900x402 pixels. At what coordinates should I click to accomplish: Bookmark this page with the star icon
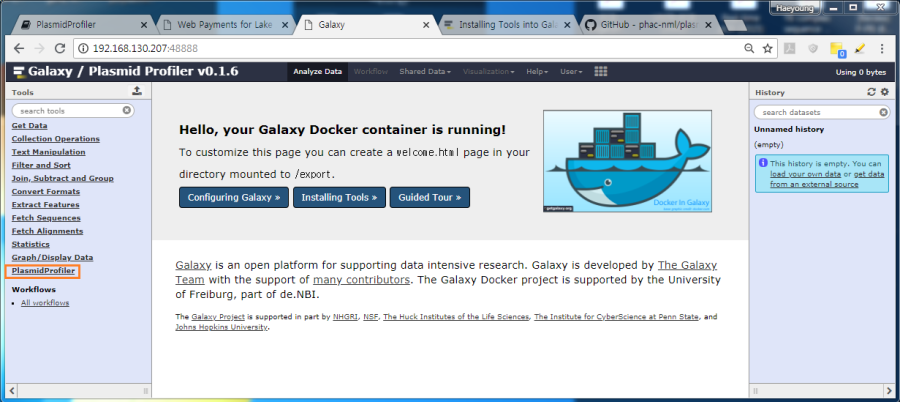(767, 47)
